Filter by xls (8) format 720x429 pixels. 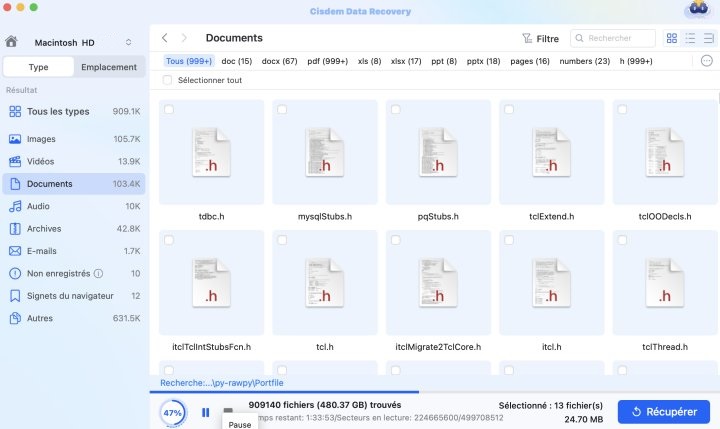(369, 61)
